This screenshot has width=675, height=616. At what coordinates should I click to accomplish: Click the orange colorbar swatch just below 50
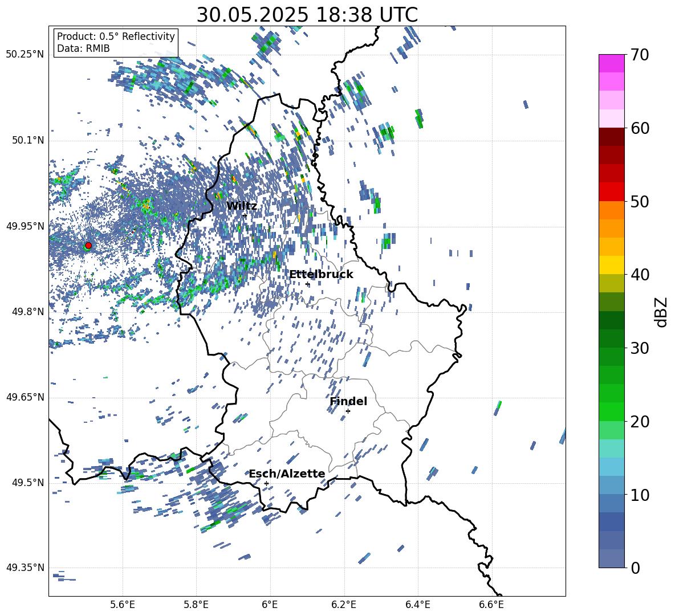(612, 210)
